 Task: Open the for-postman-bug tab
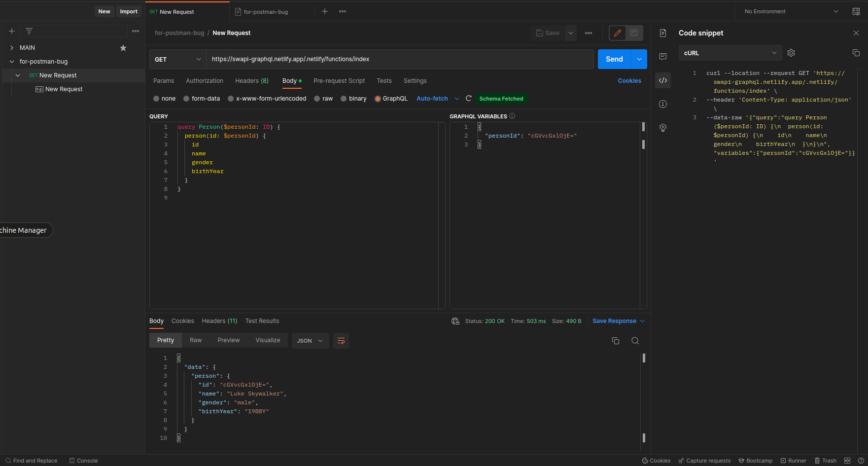[x=266, y=12]
